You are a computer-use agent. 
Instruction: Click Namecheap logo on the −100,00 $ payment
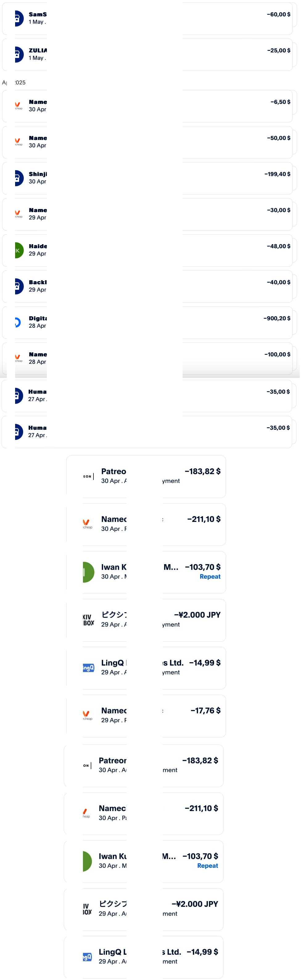coord(18,358)
